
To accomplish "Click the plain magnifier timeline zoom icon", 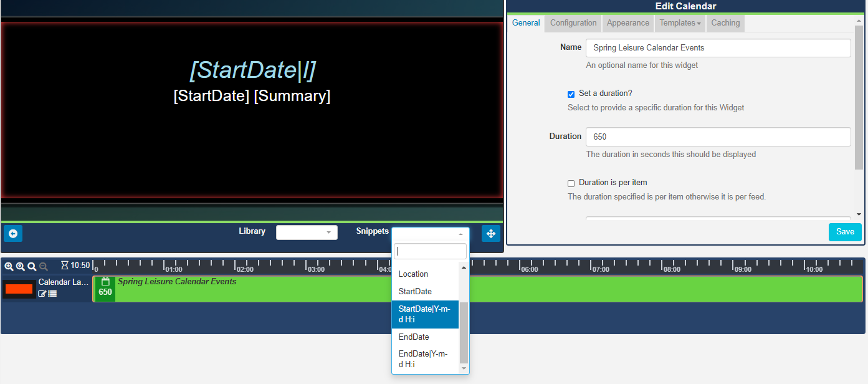I will pos(32,266).
